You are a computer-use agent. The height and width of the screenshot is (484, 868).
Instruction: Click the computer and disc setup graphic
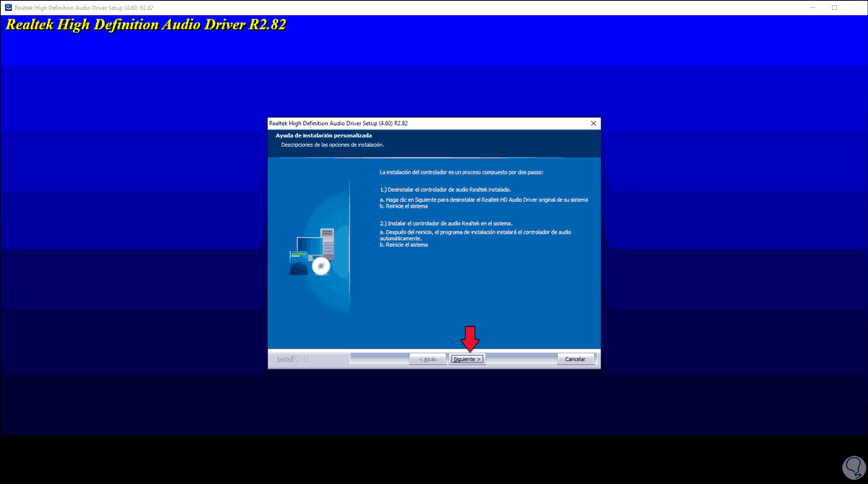(x=310, y=252)
